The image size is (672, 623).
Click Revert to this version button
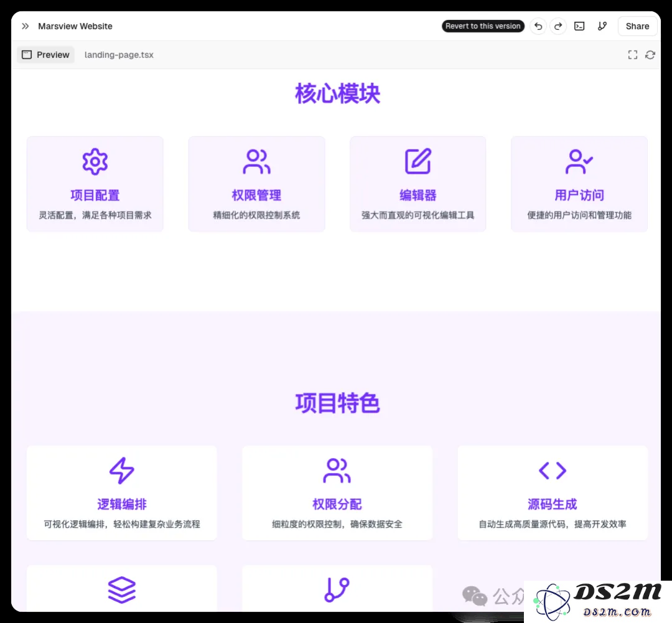pyautogui.click(x=483, y=26)
